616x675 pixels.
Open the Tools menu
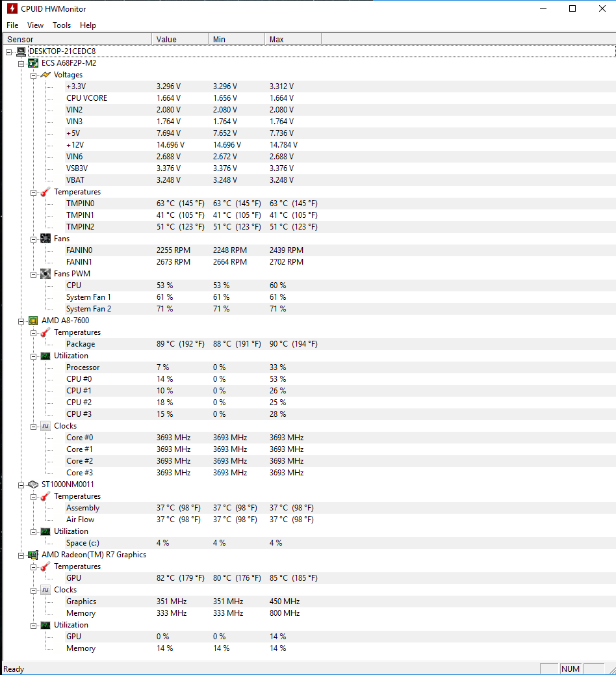pos(62,25)
